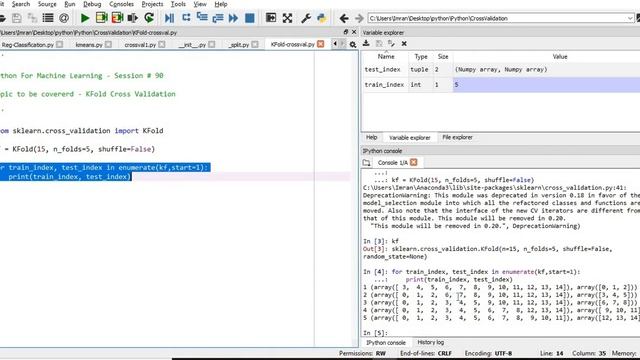Open the Help menu in menu bar

point(221,4)
